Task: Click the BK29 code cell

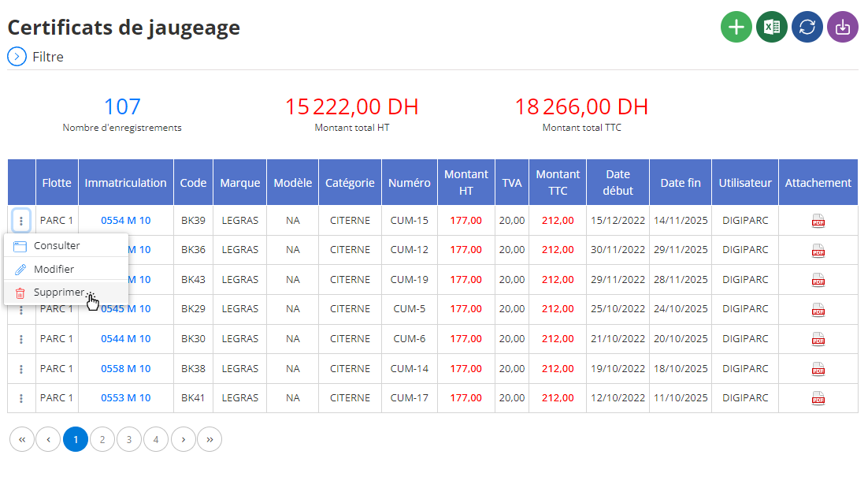Action: pos(193,309)
